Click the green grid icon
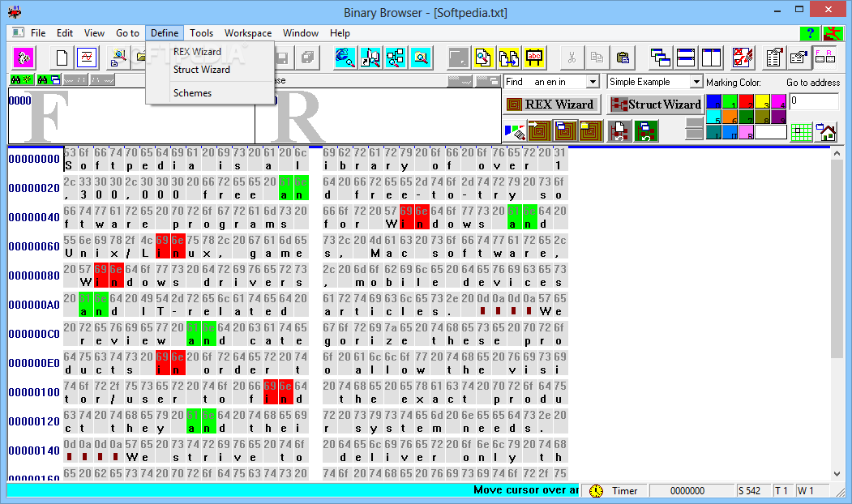 pyautogui.click(x=802, y=132)
